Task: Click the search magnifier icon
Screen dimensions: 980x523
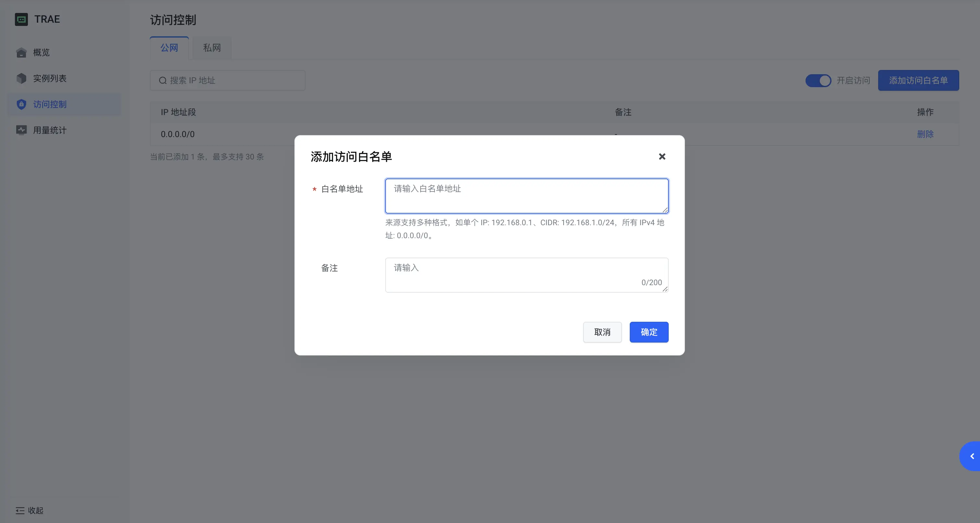Action: pyautogui.click(x=163, y=81)
